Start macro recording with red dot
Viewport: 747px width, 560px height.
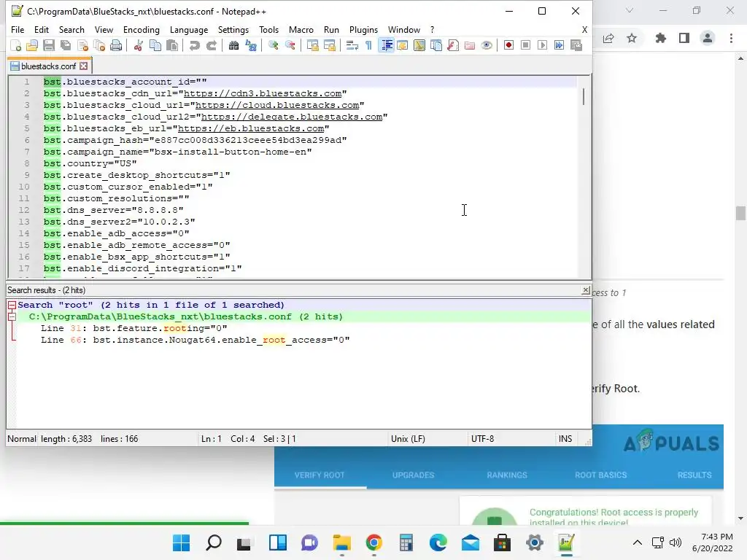coord(508,45)
